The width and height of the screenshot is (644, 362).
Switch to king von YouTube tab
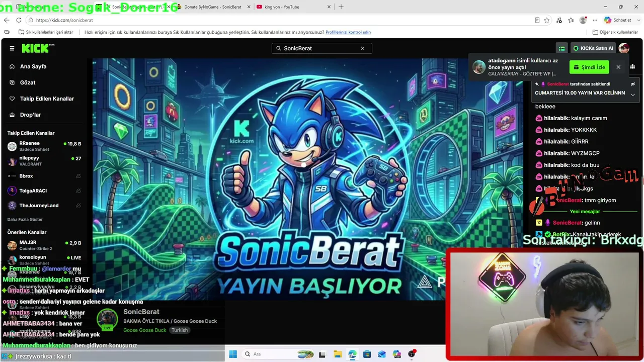pyautogui.click(x=293, y=7)
